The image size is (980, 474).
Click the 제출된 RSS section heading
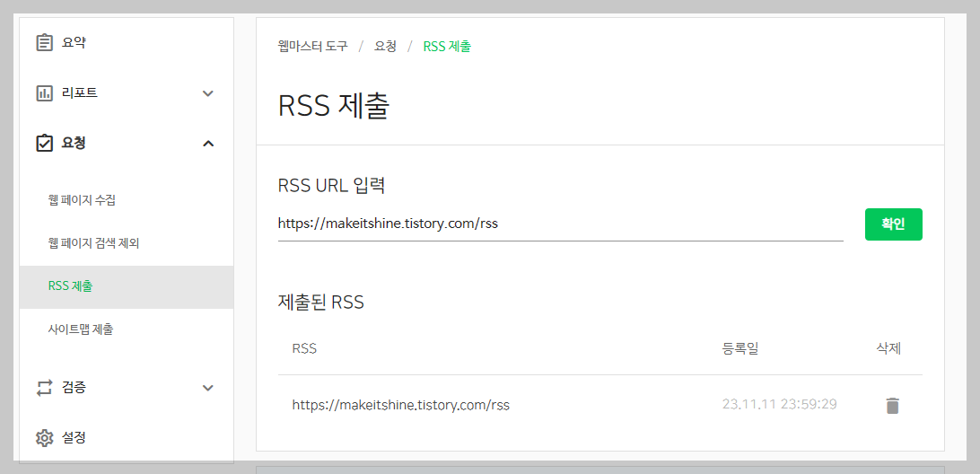[320, 303]
